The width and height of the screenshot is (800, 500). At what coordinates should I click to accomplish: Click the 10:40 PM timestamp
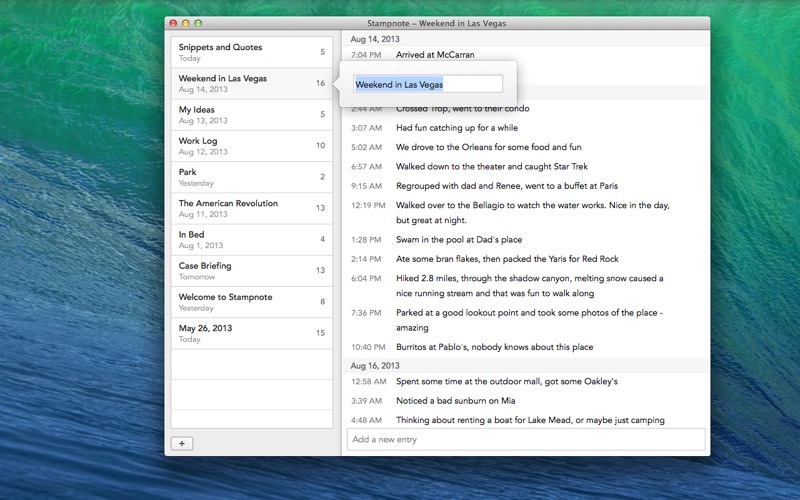368,347
